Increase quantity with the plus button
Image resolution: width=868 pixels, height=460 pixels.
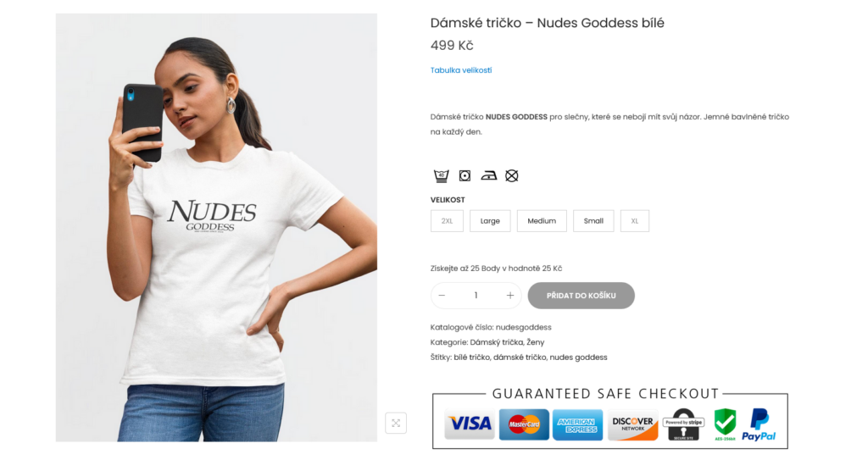509,296
